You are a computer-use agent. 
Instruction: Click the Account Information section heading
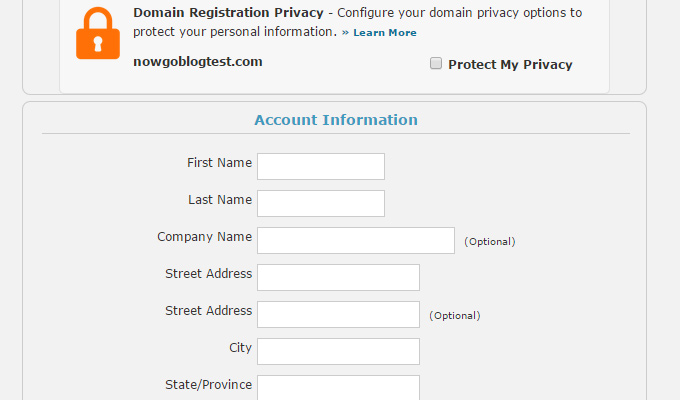click(336, 120)
